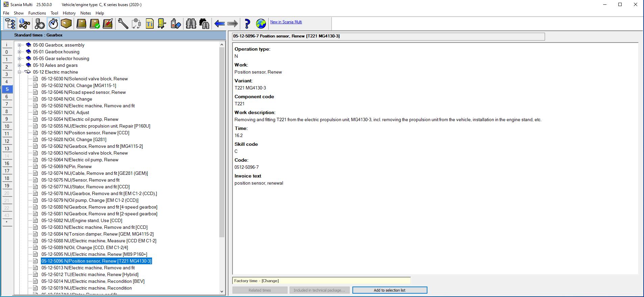Click the globe icon in the toolbar
Image resolution: width=644 pixels, height=297 pixels.
click(x=261, y=24)
